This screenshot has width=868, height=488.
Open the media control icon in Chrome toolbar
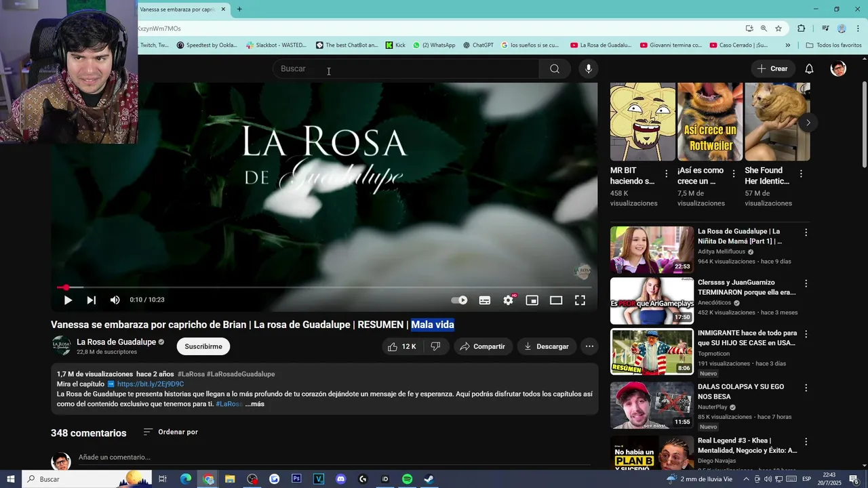pyautogui.click(x=825, y=28)
